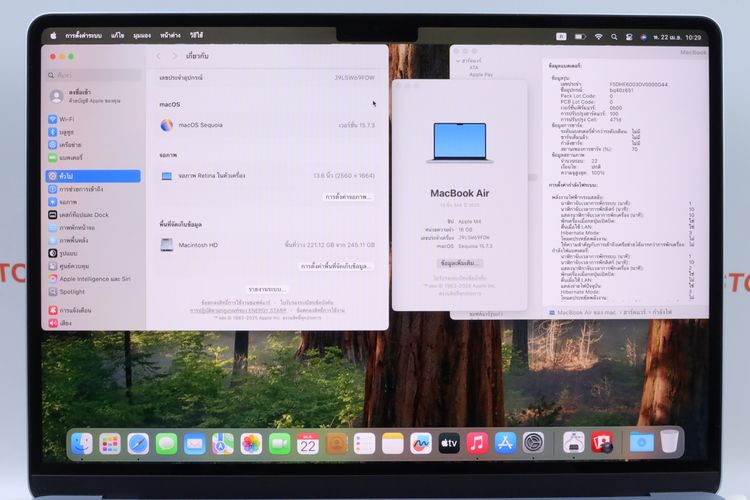Launch Safari from the Dock
The height and width of the screenshot is (500, 750).
(x=138, y=444)
